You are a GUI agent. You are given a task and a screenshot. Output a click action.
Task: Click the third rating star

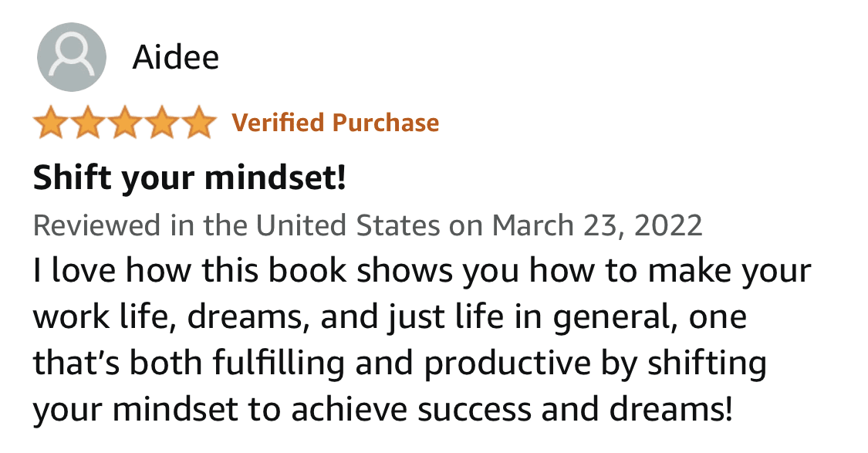coord(124,123)
